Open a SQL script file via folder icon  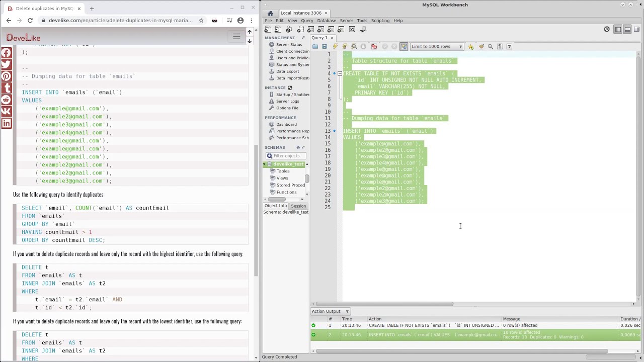(315, 47)
